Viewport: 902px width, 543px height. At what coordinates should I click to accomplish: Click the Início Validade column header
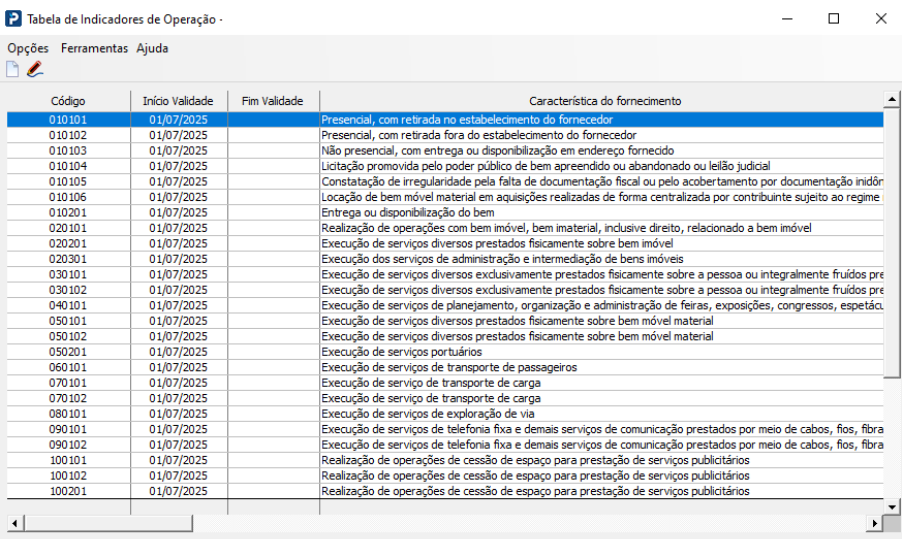click(x=178, y=101)
